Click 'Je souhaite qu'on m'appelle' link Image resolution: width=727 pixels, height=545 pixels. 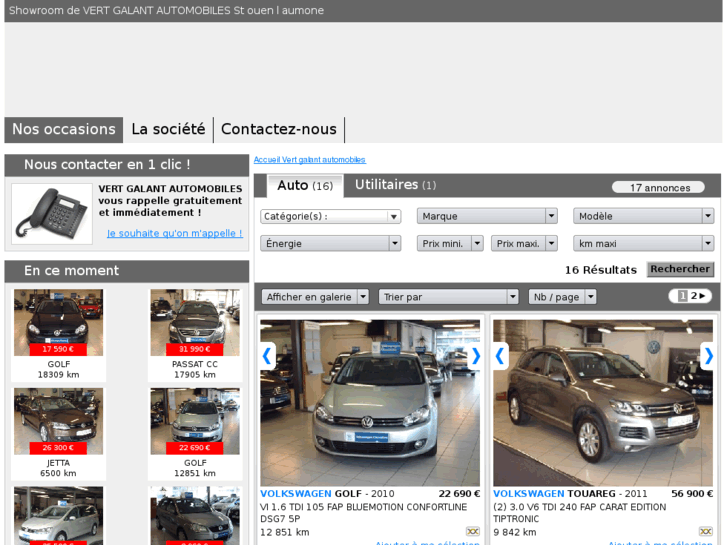[x=174, y=233]
